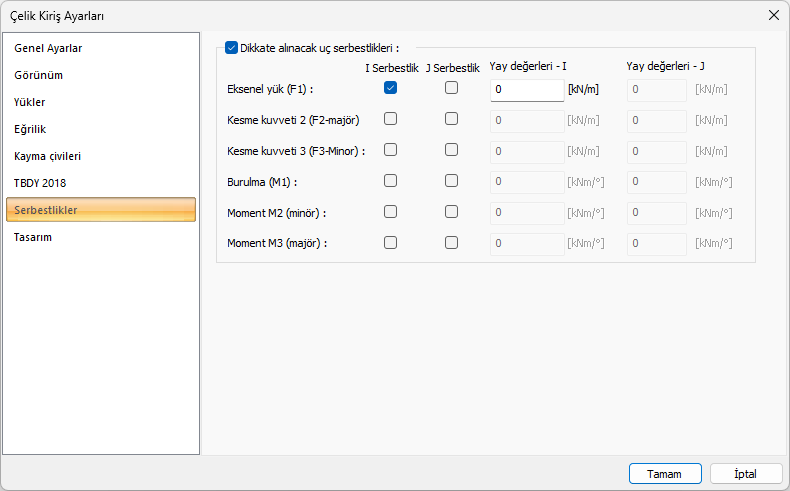
Task: Select Kayma çivileri category
Action: tap(48, 156)
